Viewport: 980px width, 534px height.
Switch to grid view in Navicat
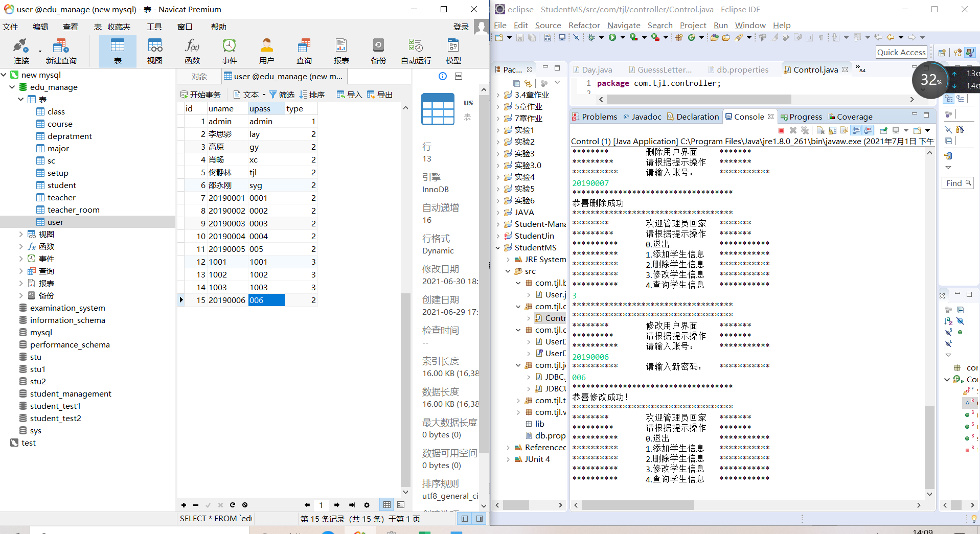pyautogui.click(x=387, y=505)
